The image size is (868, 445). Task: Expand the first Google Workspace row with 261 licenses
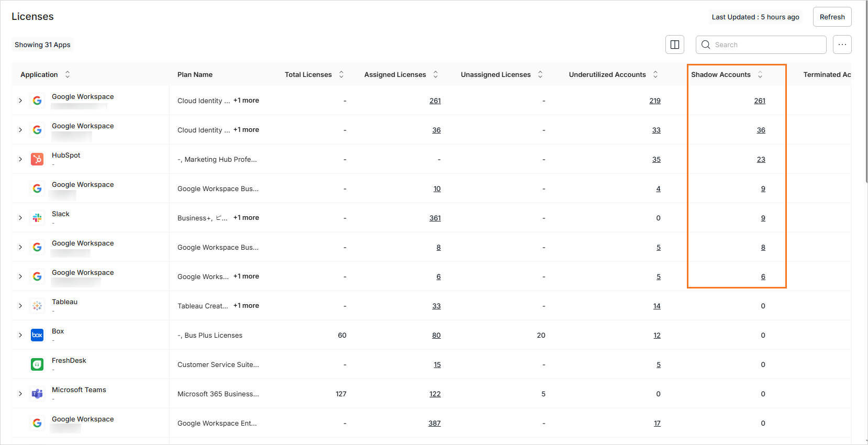click(x=20, y=101)
